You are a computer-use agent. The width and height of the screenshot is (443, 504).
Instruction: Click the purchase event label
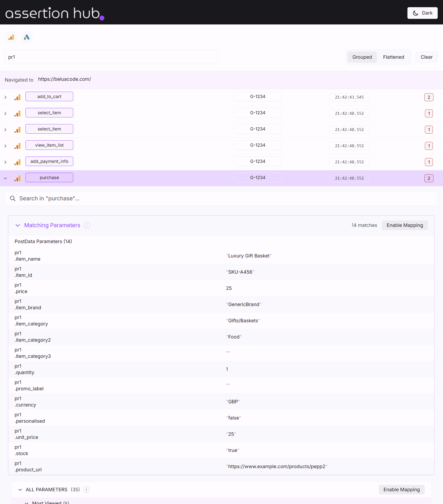49,177
